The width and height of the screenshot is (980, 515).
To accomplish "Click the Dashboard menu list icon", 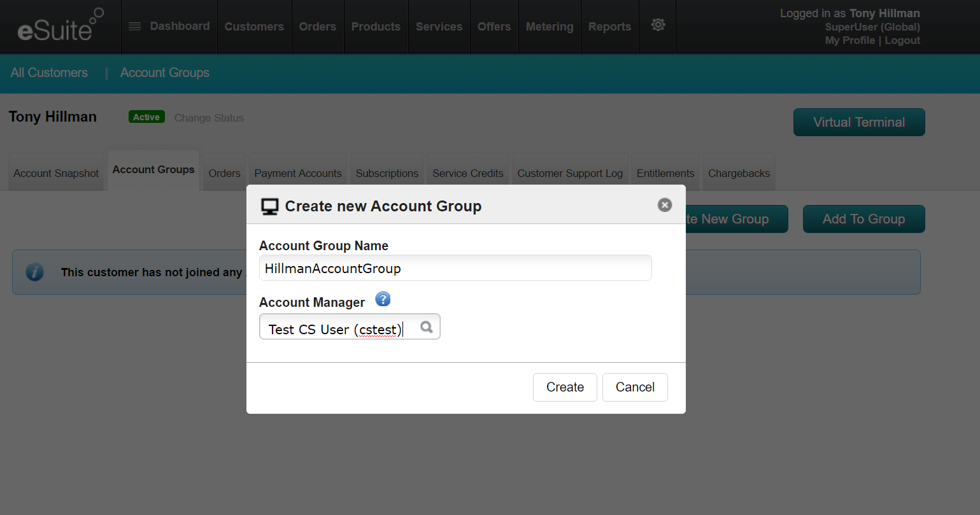I will [x=134, y=27].
